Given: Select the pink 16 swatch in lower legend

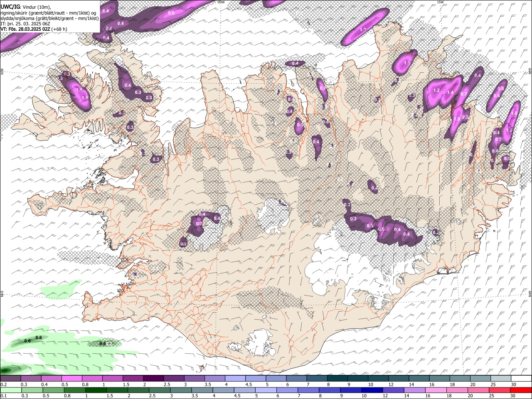Looking at the screenshot, I should pos(436,390).
